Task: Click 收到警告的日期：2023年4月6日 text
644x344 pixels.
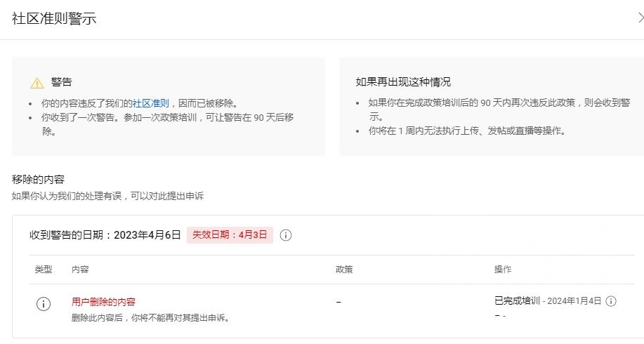Action: [105, 234]
